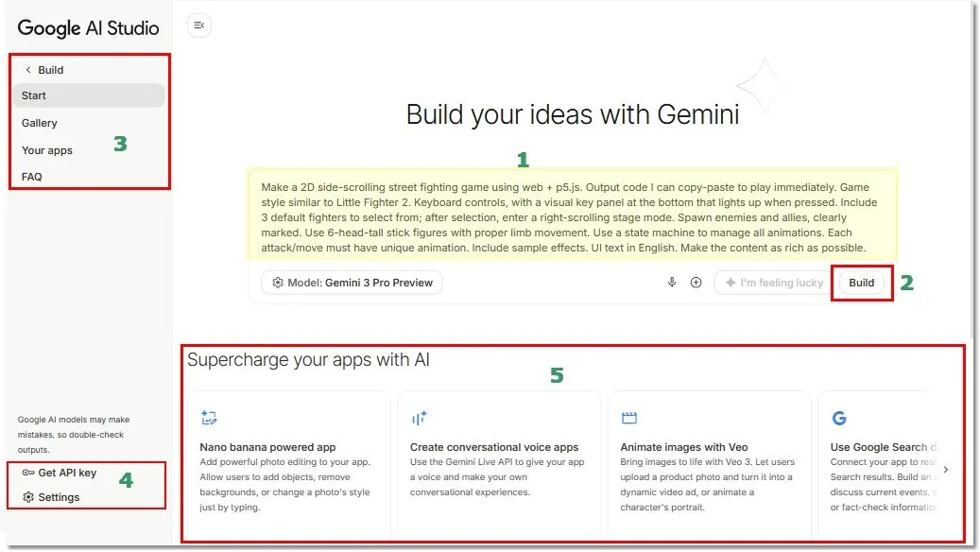Click the Settings gear icon in sidebar
Viewport: 980px width, 552px height.
tap(28, 497)
